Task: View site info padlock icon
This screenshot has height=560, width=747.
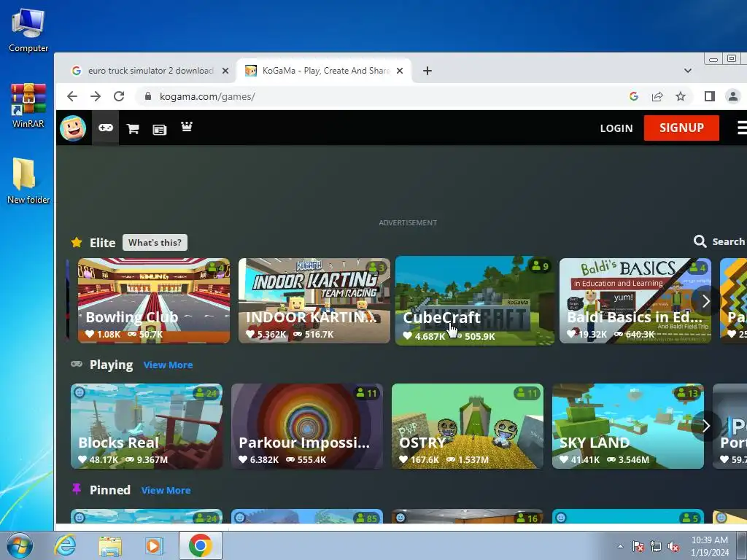Action: point(148,96)
